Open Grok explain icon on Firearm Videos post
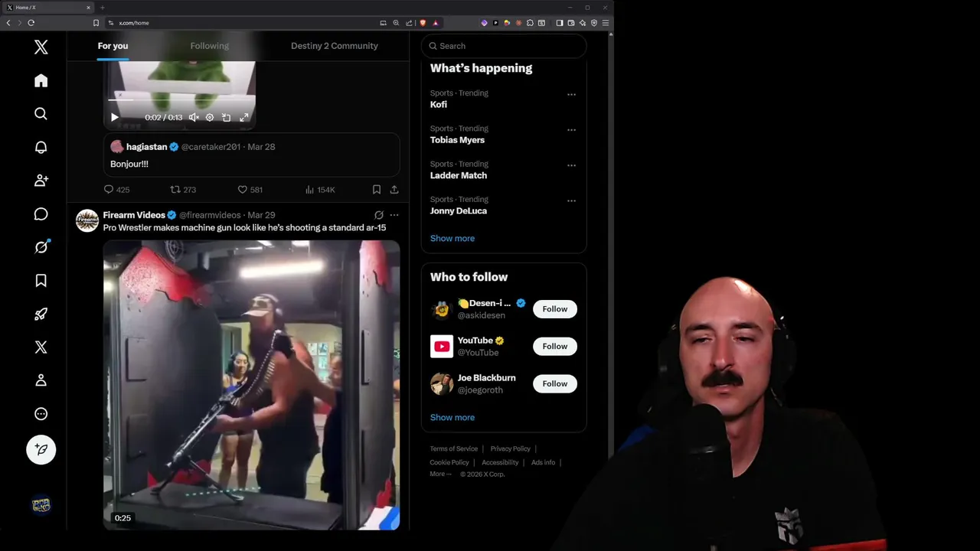980x551 pixels. [378, 215]
